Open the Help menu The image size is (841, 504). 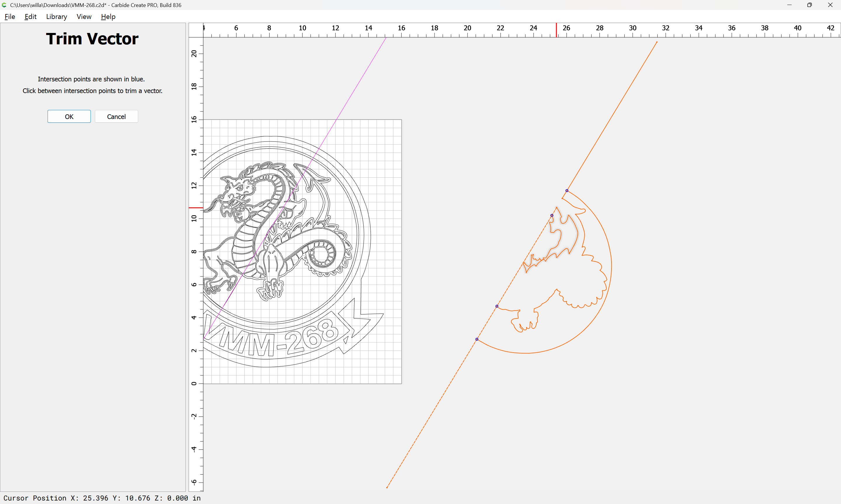(x=108, y=17)
